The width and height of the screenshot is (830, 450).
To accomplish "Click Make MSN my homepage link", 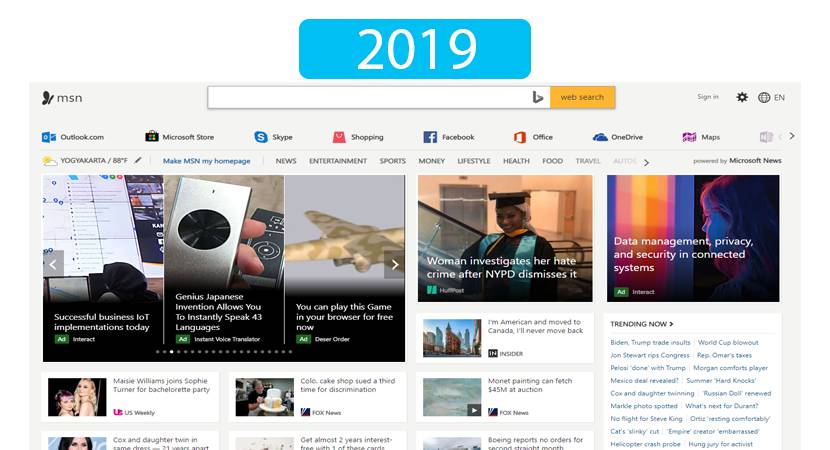I will (x=206, y=161).
